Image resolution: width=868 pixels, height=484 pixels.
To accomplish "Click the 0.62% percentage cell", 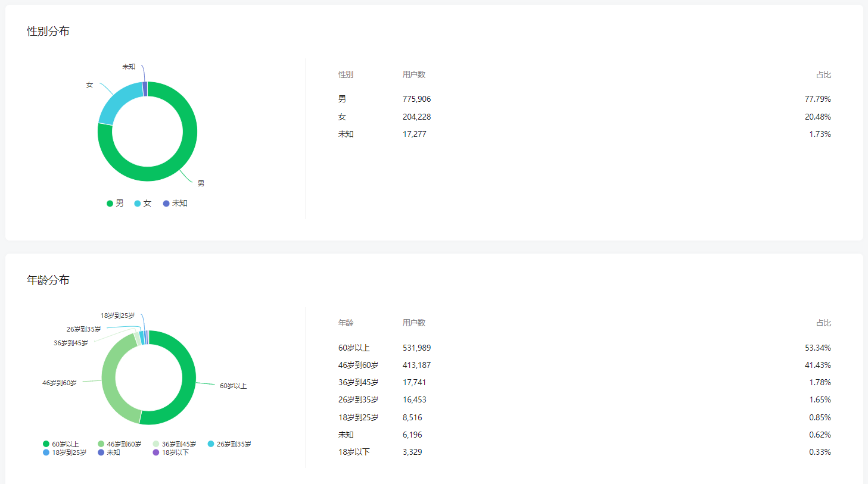I will click(820, 435).
